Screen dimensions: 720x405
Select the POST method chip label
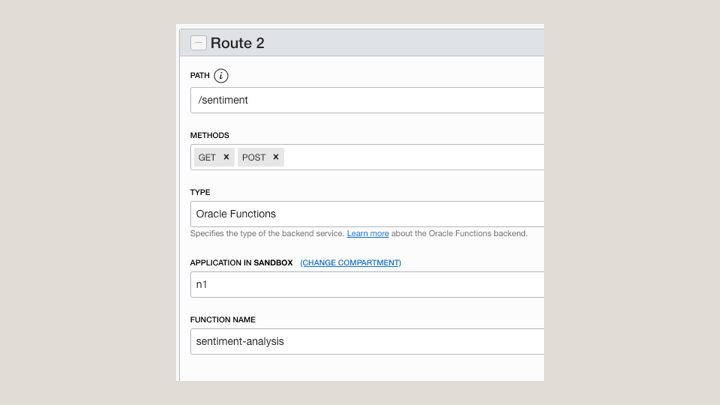(254, 157)
